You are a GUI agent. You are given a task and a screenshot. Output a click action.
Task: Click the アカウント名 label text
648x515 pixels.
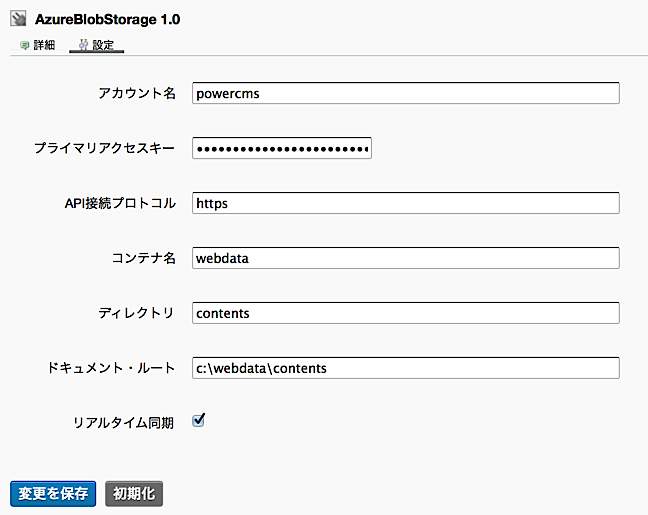coord(137,93)
